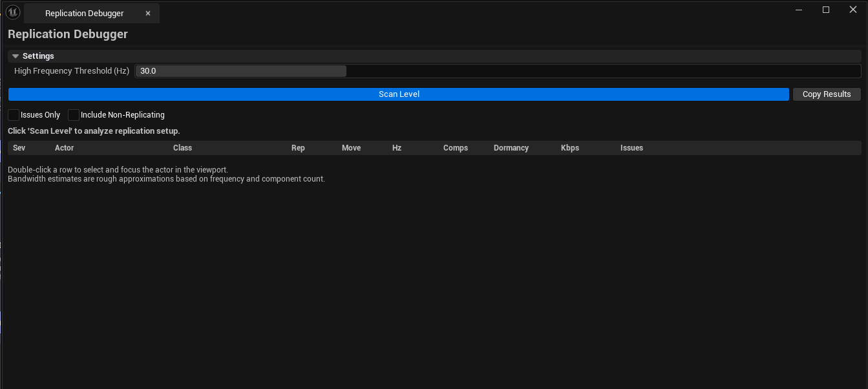Enable the Issues Only checkbox
868x389 pixels.
(x=14, y=115)
